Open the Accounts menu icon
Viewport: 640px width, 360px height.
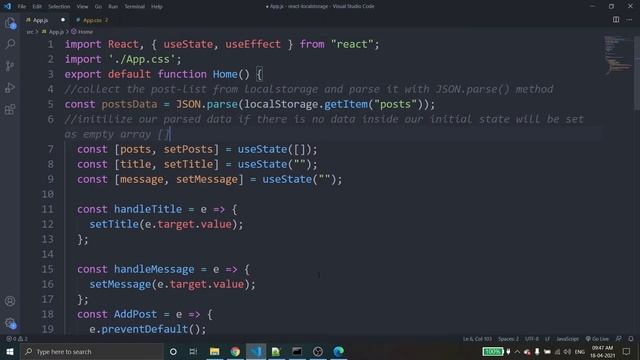(10, 301)
